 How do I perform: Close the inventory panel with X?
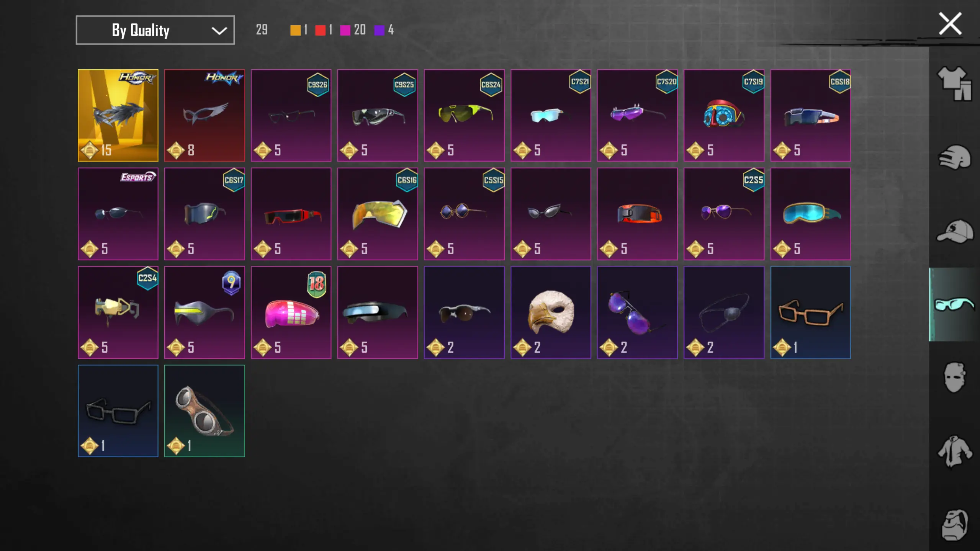coord(950,24)
